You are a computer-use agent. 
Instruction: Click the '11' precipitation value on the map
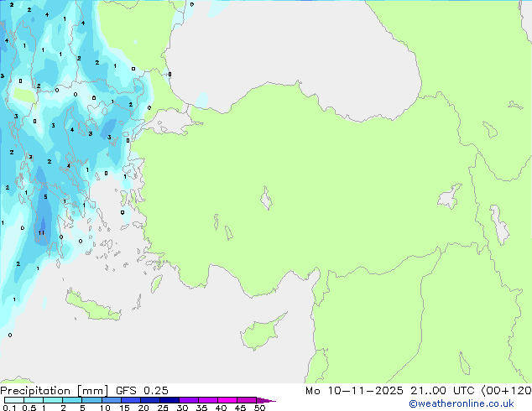[x=41, y=232]
